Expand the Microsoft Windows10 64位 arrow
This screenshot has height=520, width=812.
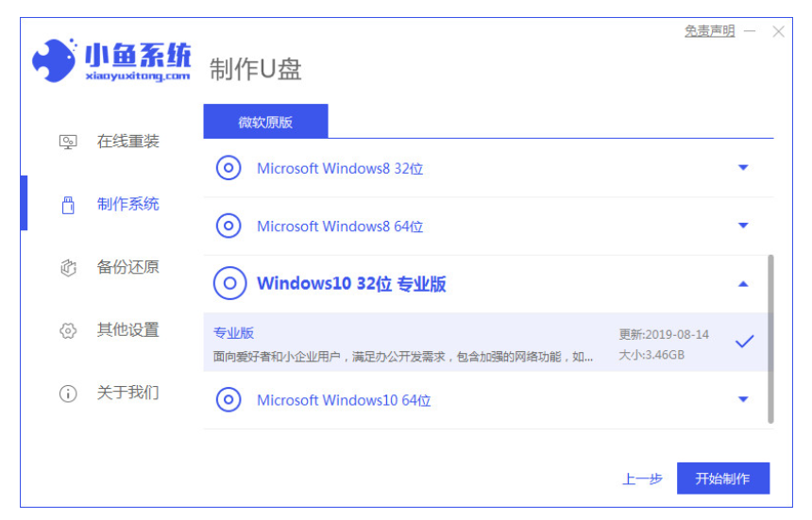(x=742, y=400)
